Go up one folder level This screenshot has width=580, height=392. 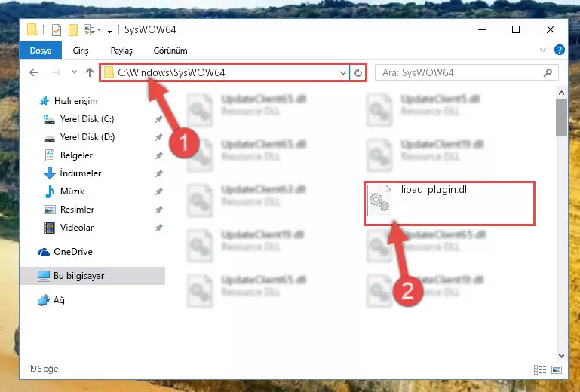90,72
